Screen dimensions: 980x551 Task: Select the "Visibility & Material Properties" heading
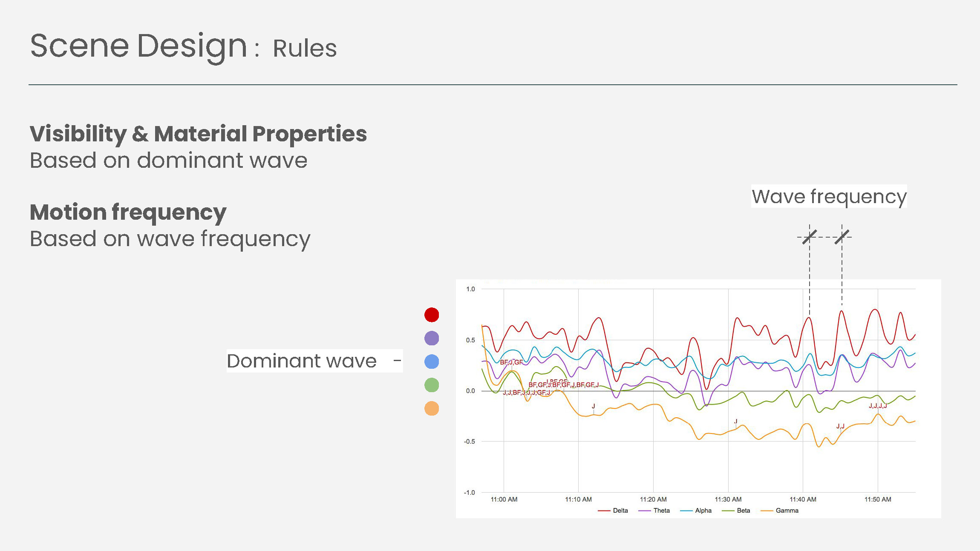[198, 134]
